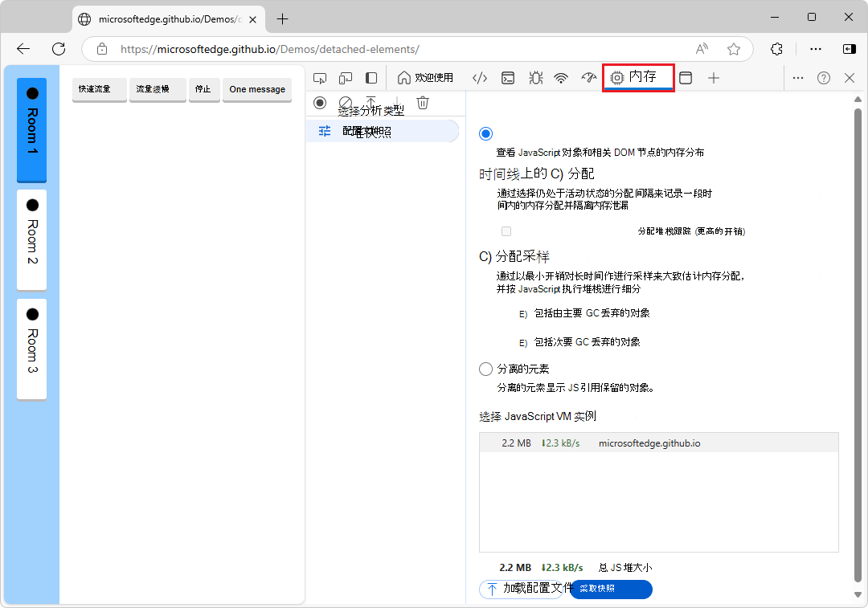Viewport: 868px width, 608px height.
Task: Click the inspect element picker icon
Action: click(320, 78)
